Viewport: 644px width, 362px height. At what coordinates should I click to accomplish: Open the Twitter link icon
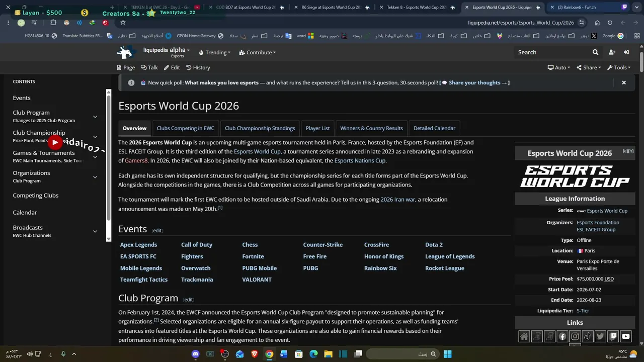(x=600, y=336)
